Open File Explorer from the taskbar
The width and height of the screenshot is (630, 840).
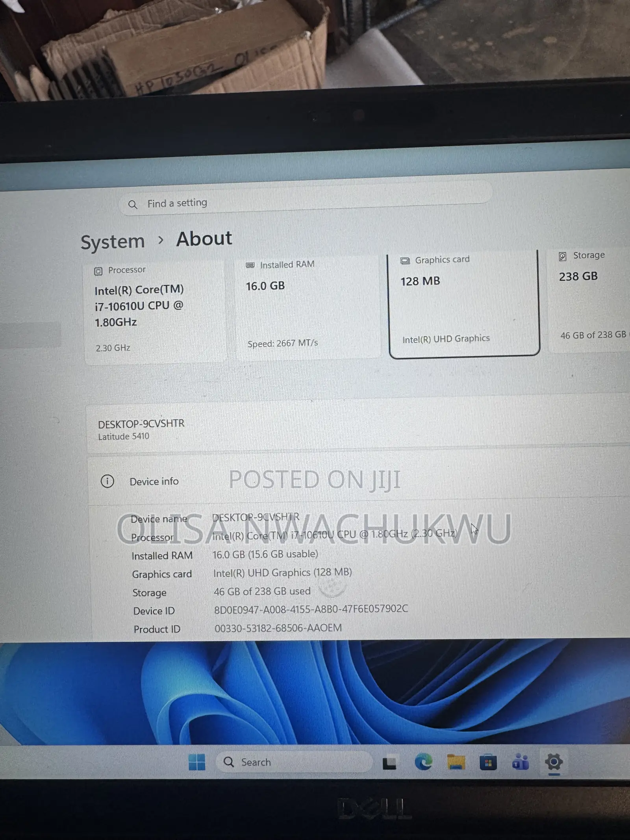point(456,762)
